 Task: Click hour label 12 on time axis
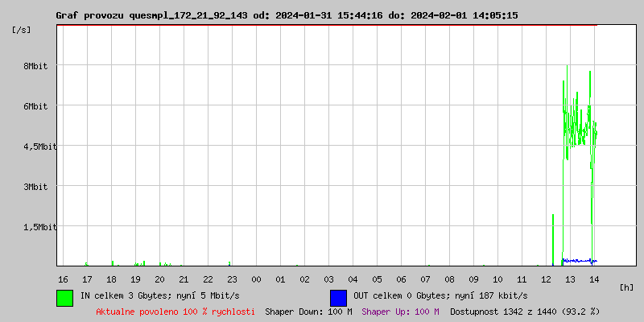547,279
